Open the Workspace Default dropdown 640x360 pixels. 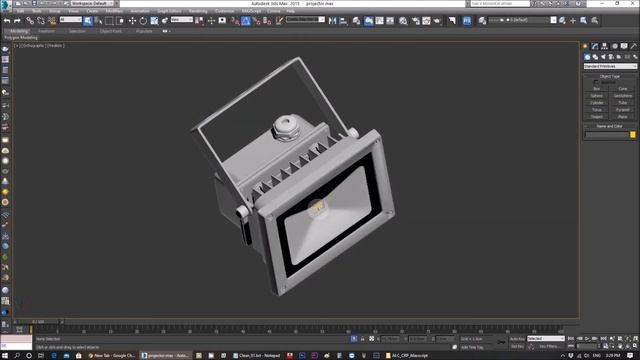point(93,3)
